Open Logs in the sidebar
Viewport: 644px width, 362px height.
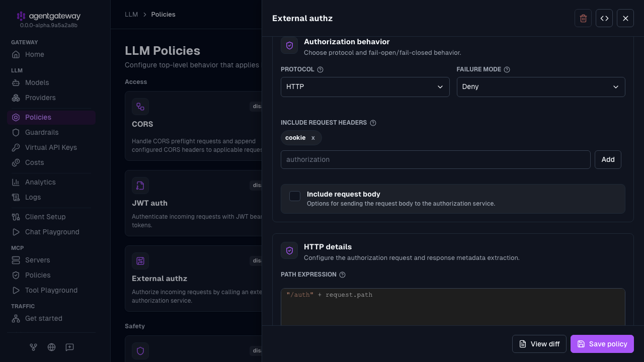coord(51,197)
